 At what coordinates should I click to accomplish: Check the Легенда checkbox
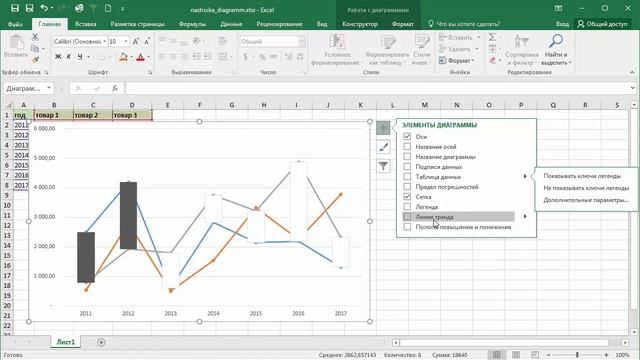[x=407, y=207]
